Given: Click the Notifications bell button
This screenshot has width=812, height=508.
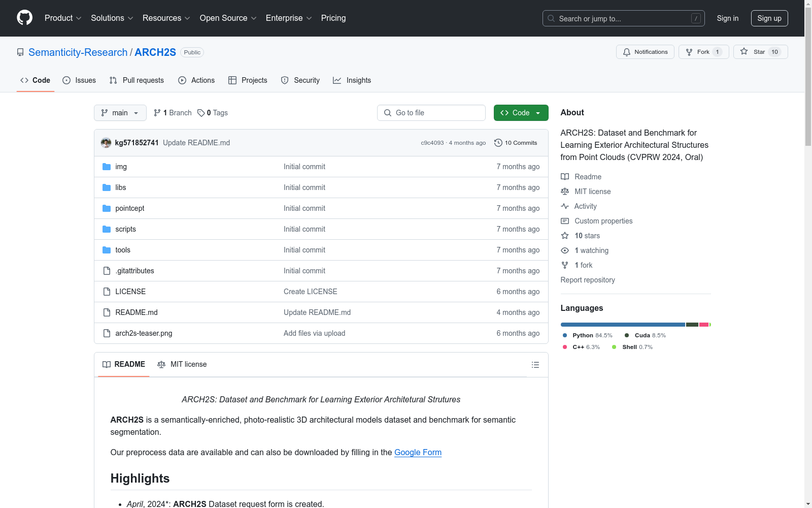Looking at the screenshot, I should (x=645, y=52).
